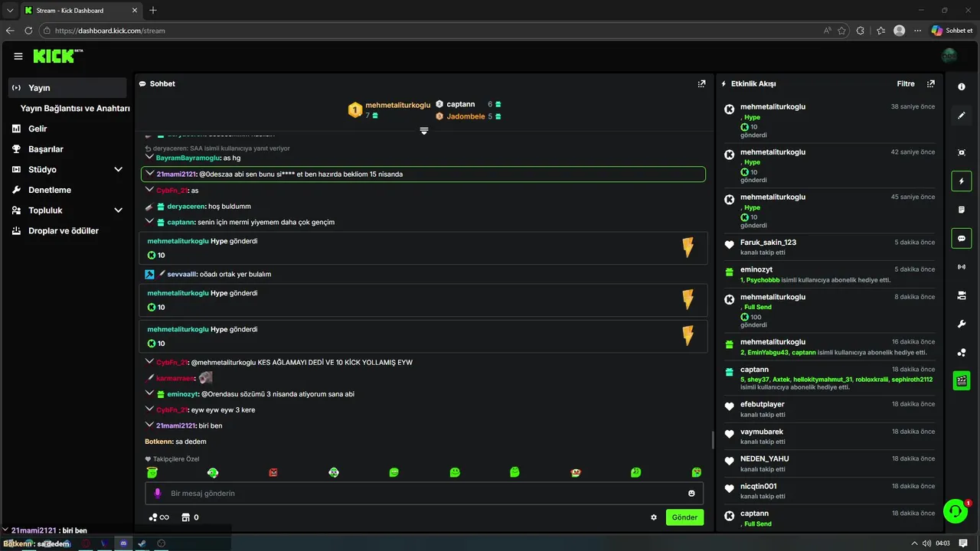980x551 pixels.
Task: Click Jadombele in leaderboard
Action: 465,116
